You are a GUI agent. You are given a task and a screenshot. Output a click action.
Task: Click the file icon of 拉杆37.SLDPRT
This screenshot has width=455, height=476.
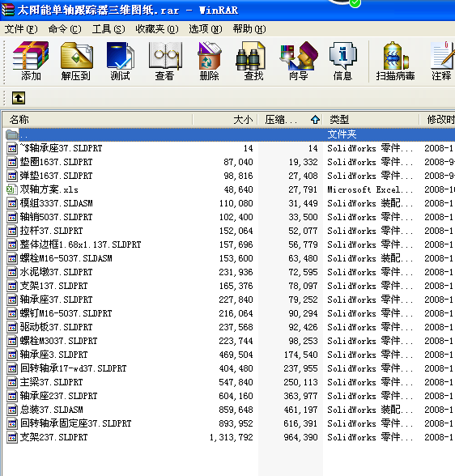click(x=12, y=231)
